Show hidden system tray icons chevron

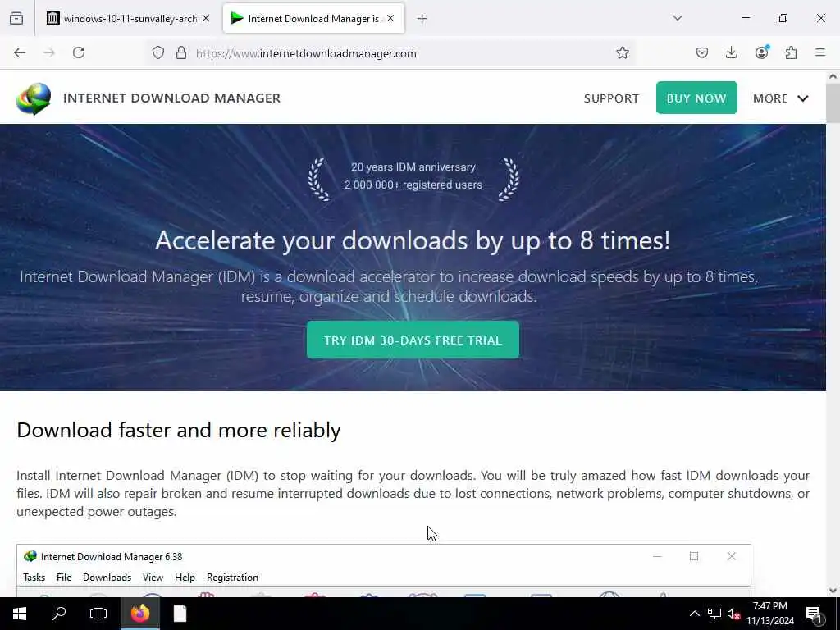click(x=694, y=614)
